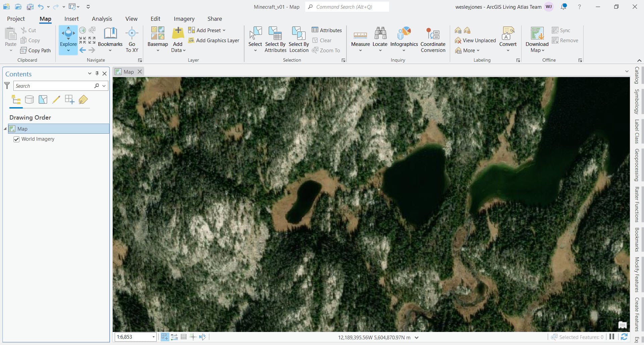Open the Raster Functions side pane
Screen dimensions: 644x345
pos(637,204)
